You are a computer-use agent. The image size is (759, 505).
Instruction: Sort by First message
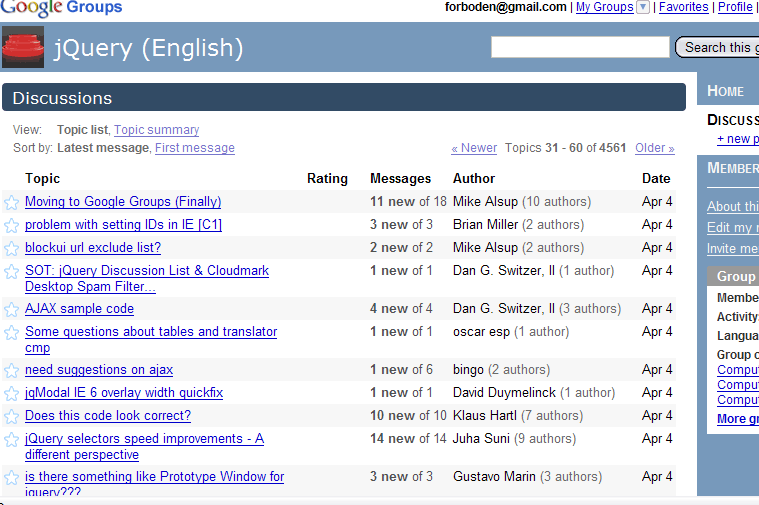(x=195, y=148)
